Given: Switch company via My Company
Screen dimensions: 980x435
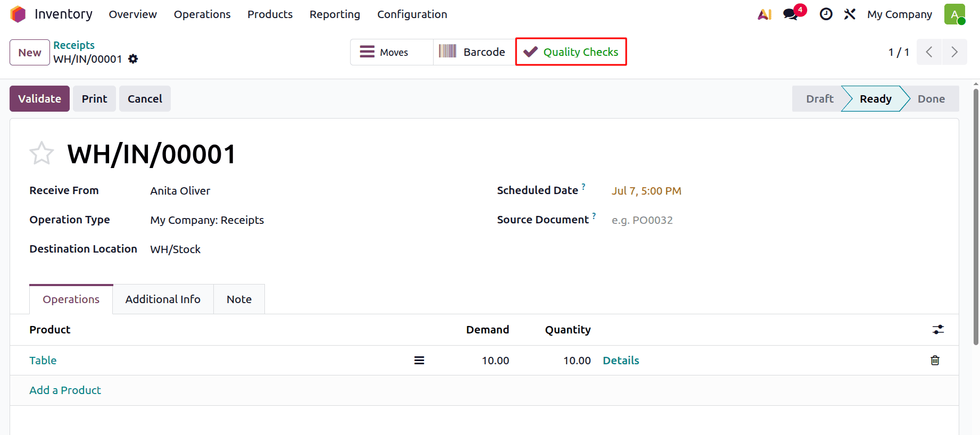Looking at the screenshot, I should [900, 14].
